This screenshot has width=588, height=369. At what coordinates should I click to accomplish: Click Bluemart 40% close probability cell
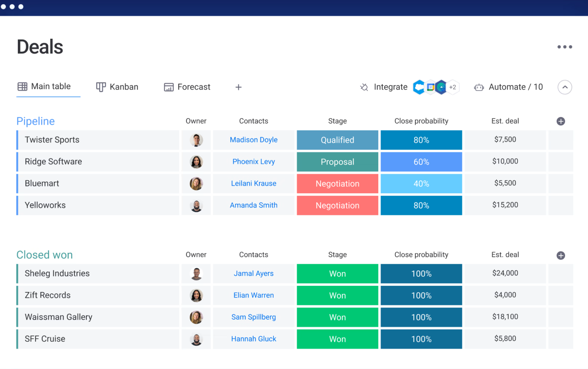[x=421, y=184]
